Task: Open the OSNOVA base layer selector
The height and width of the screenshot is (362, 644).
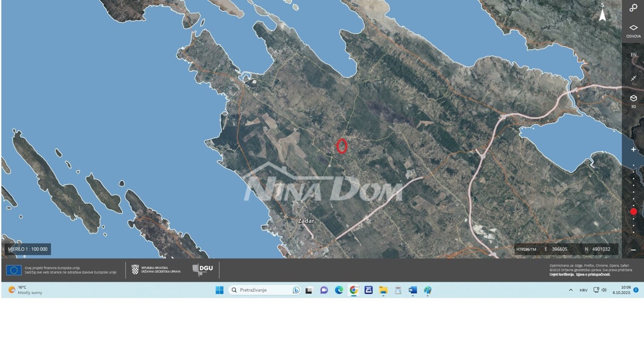Action: coord(633,30)
